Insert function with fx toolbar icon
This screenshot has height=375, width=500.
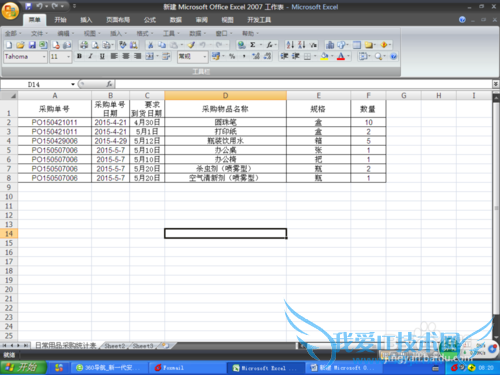click(269, 45)
